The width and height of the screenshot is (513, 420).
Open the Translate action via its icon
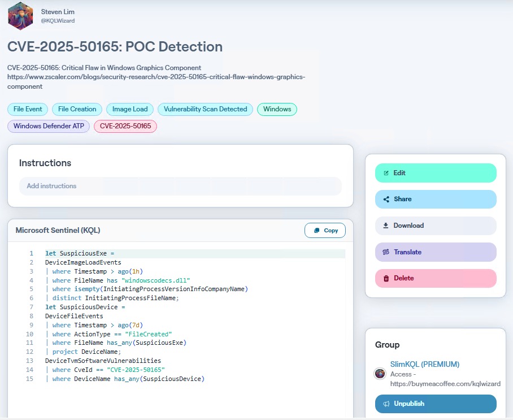(387, 252)
